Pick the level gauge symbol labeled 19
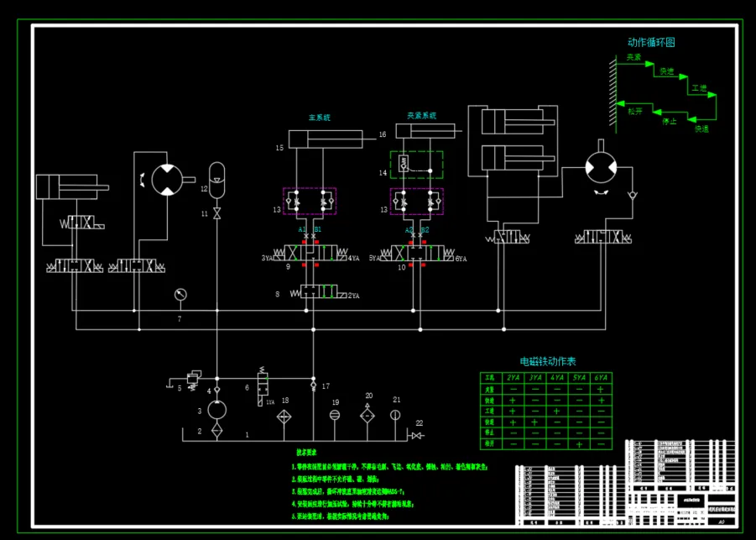Image resolution: width=756 pixels, height=540 pixels. tap(335, 415)
